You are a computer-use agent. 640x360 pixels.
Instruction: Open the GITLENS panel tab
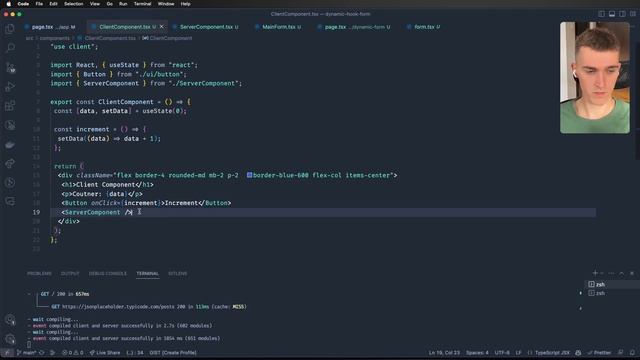coord(178,273)
